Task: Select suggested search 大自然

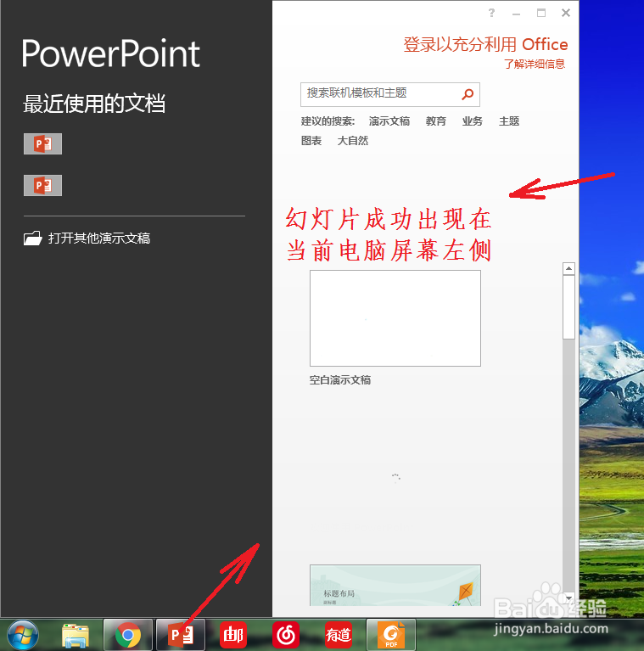Action: pyautogui.click(x=353, y=141)
